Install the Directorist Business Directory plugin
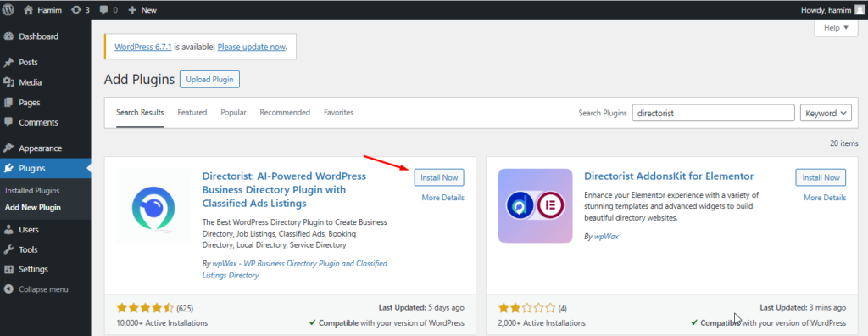The image size is (868, 336). click(x=439, y=177)
